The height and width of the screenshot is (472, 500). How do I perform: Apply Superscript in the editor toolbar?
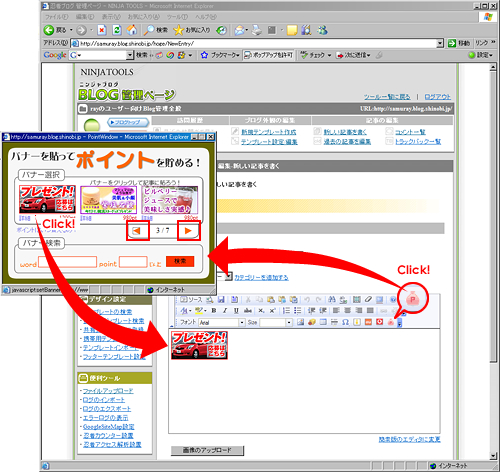point(272,311)
